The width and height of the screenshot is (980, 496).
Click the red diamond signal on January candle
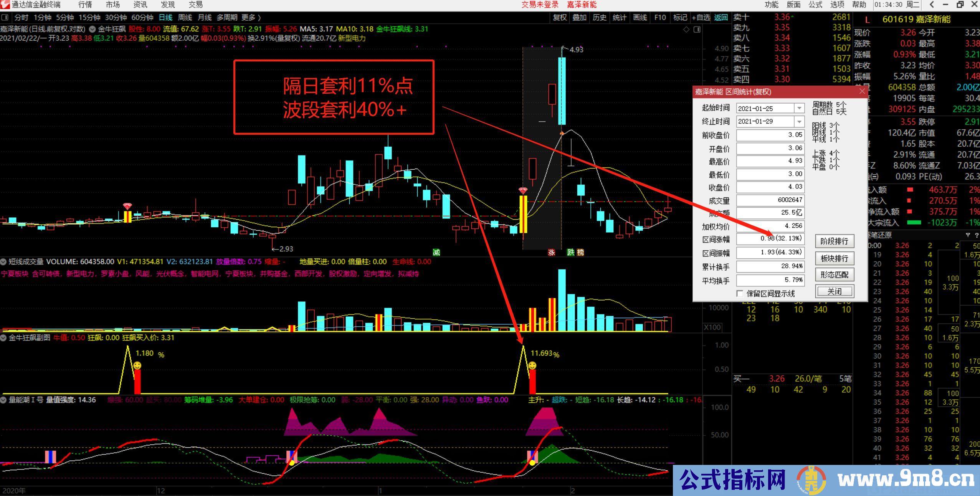pos(523,190)
